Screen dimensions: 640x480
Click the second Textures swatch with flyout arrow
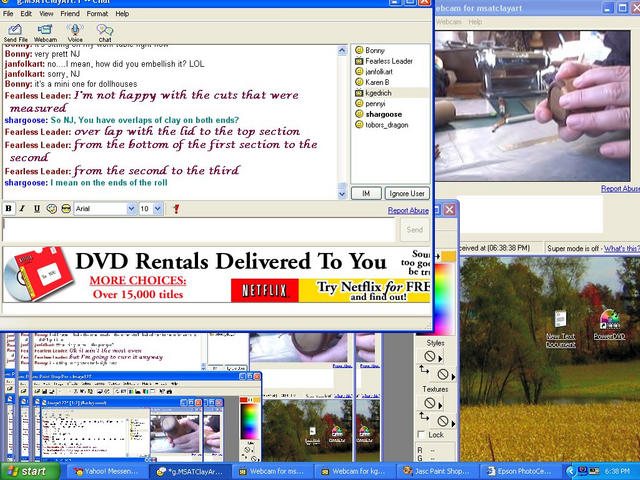coord(446,421)
